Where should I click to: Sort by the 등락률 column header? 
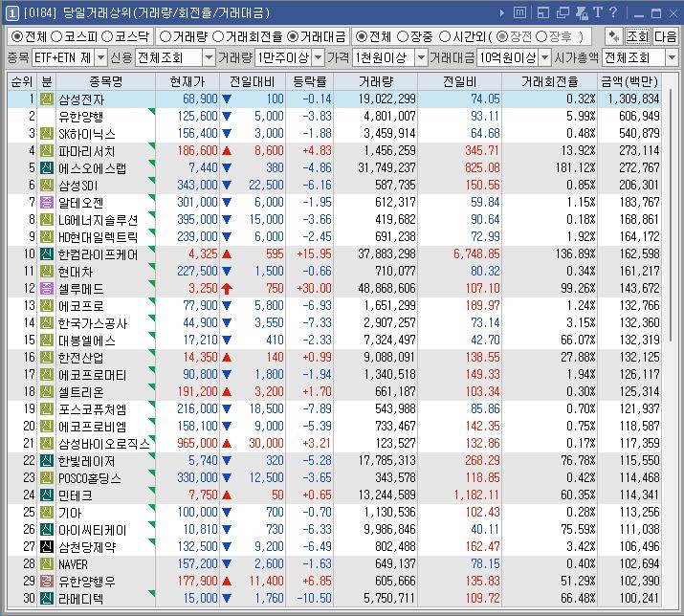tap(309, 81)
